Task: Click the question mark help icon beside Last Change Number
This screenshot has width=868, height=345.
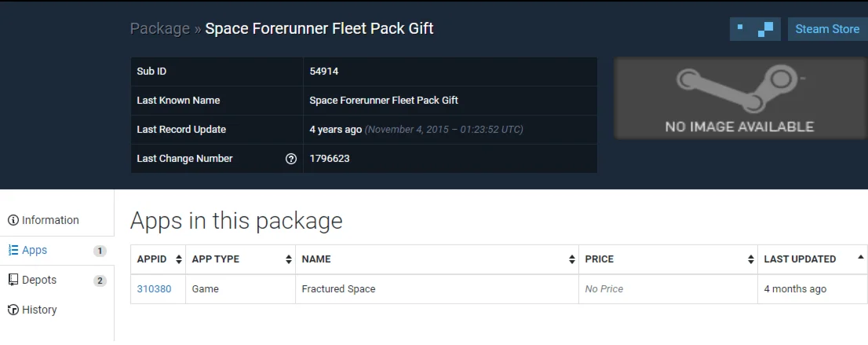Action: 291,159
